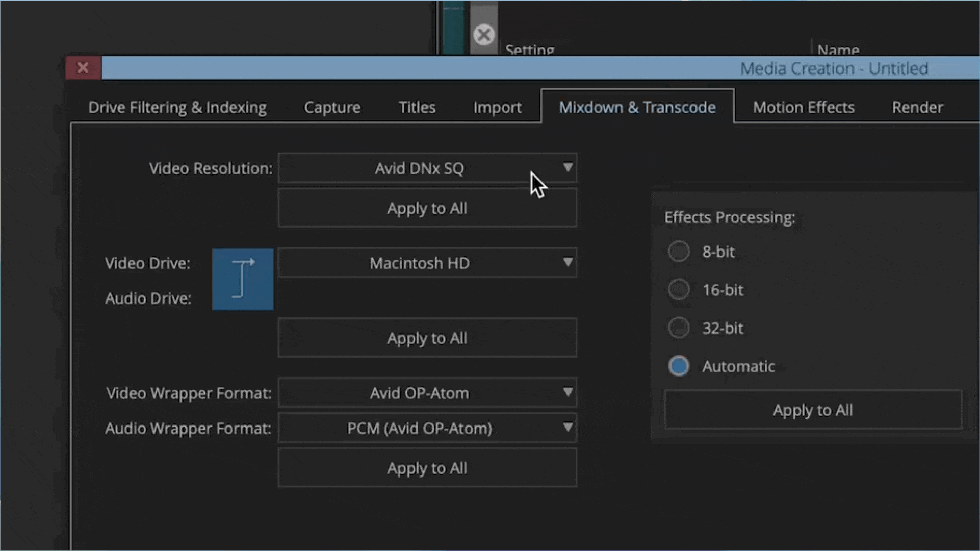This screenshot has height=551, width=980.
Task: Open the Video Wrapper Format dropdown
Action: click(x=427, y=393)
